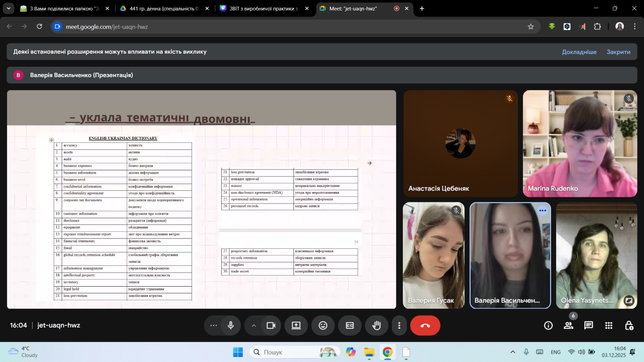Screen dimensions: 644x362
Task: Toggle closed captions button
Action: (349, 325)
